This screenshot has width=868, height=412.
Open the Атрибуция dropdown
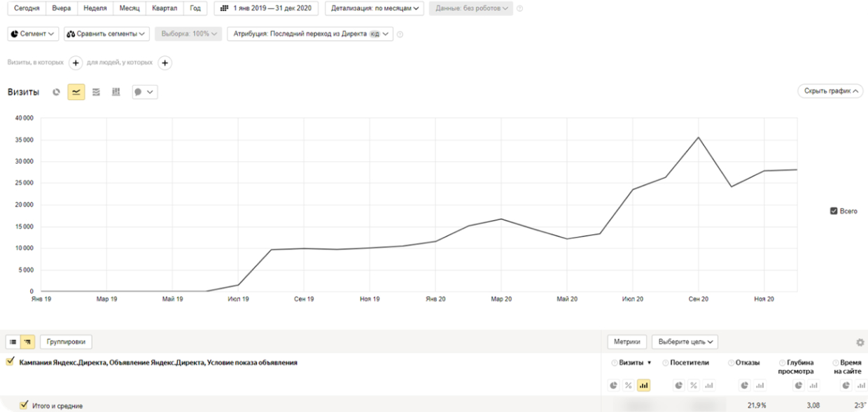[x=310, y=34]
